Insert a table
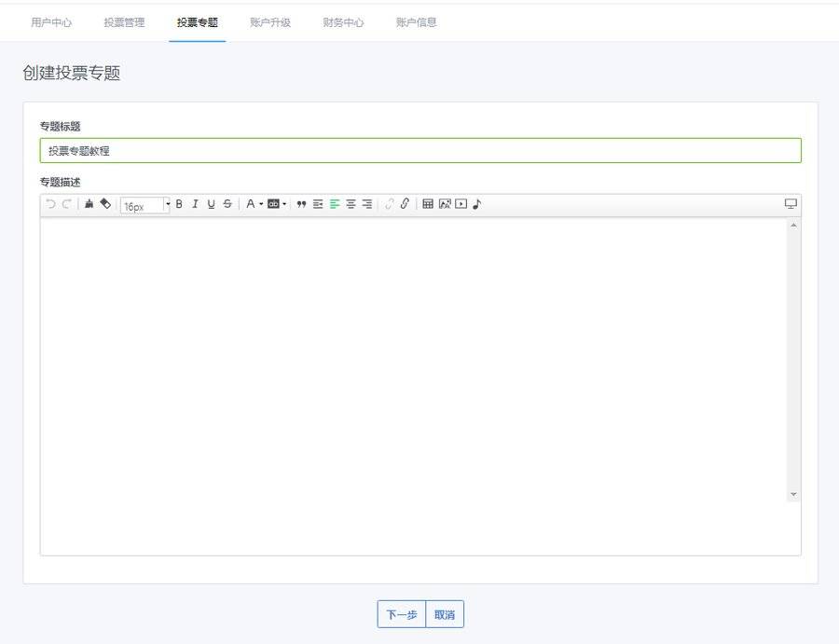 (x=428, y=204)
